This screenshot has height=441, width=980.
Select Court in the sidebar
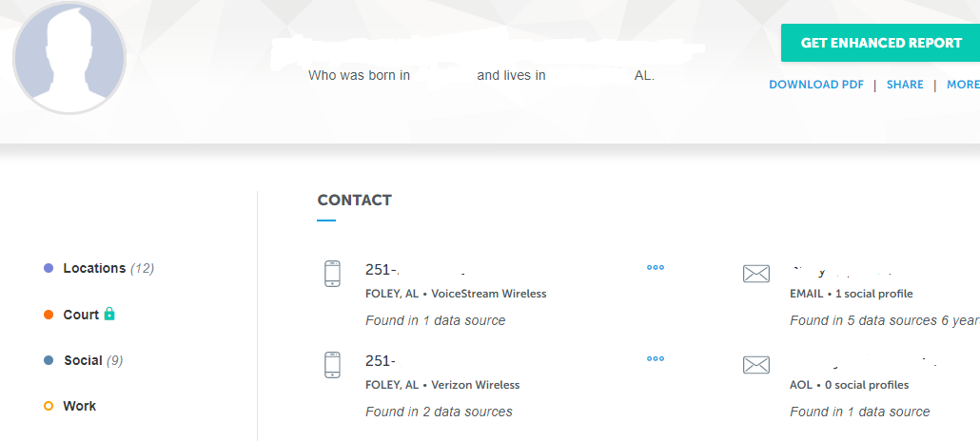[81, 315]
